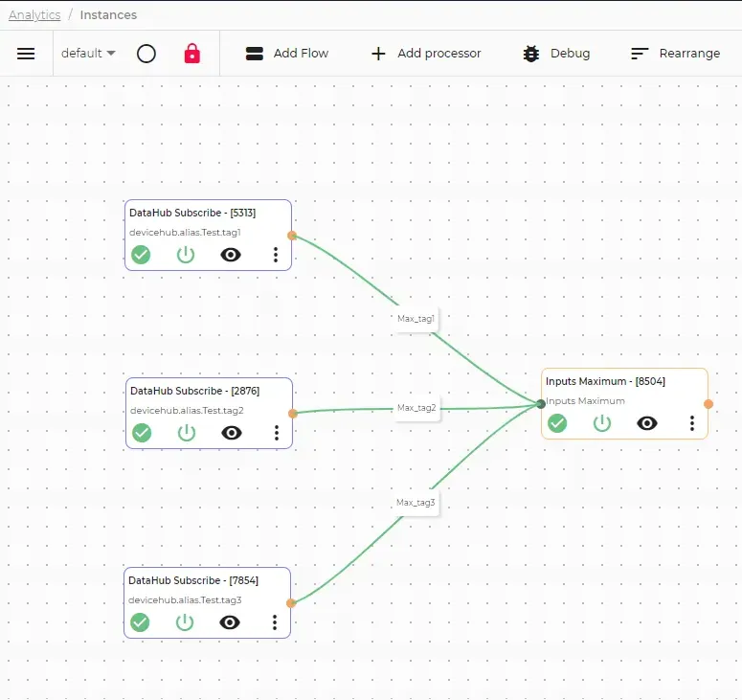Click green check status on DataHub Subscribe [2876]

pos(142,433)
